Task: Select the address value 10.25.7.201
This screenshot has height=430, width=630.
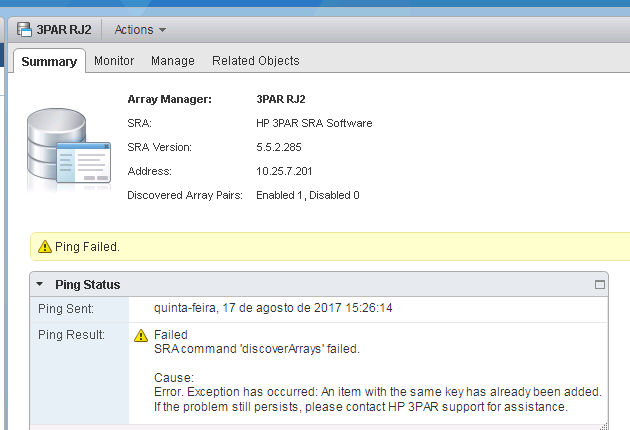Action: coord(284,171)
